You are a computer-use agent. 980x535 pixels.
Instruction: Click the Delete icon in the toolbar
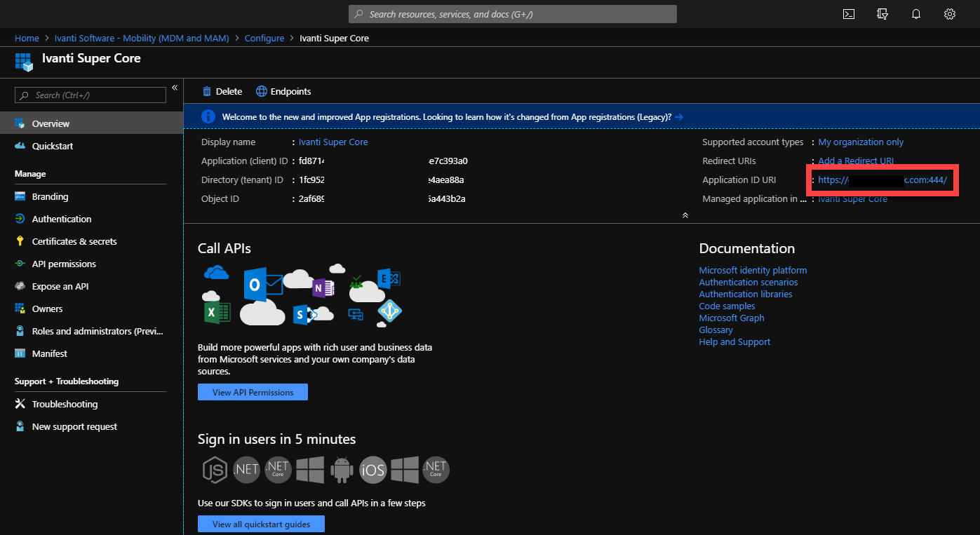(208, 91)
